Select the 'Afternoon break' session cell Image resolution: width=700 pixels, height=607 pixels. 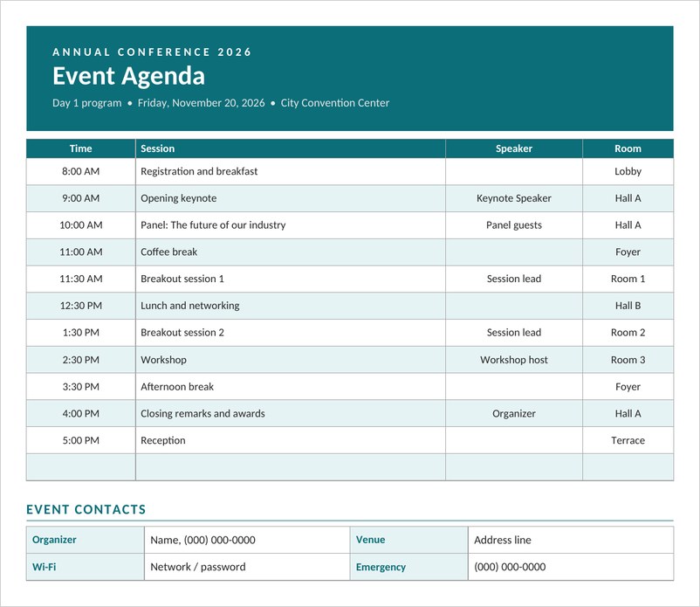[x=291, y=386]
